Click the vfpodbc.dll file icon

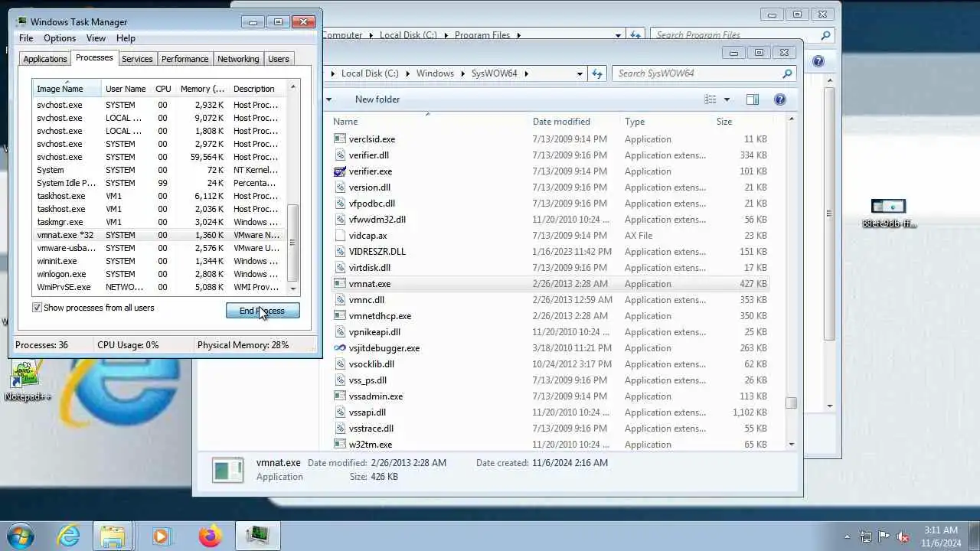click(x=340, y=204)
